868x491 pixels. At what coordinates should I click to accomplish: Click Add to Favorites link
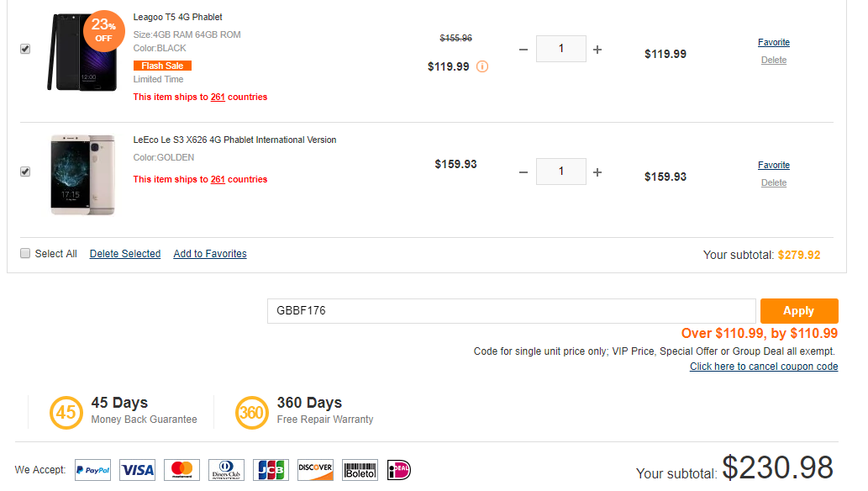click(210, 254)
